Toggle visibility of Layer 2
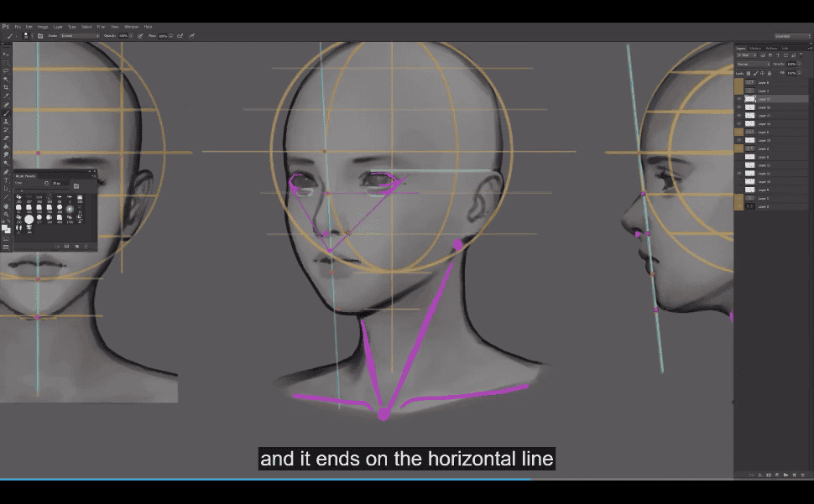The image size is (814, 504). 739,148
